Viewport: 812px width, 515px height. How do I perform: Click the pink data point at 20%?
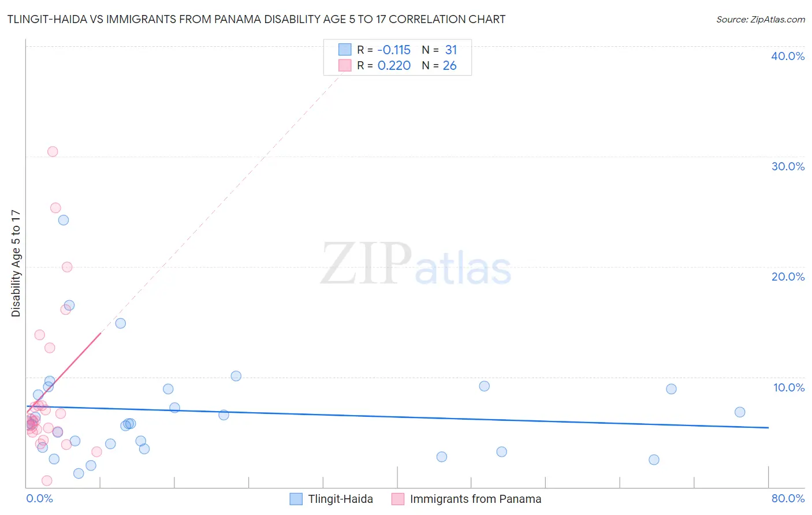point(67,267)
